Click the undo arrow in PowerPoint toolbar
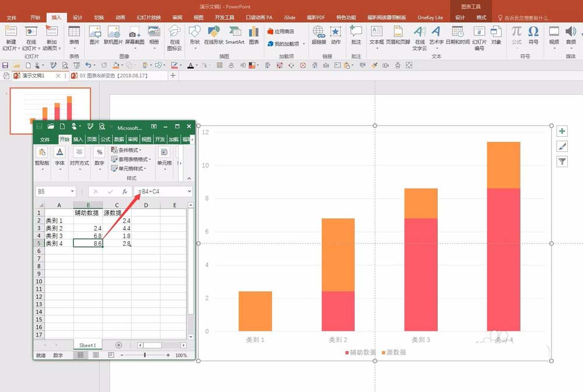 click(88, 65)
